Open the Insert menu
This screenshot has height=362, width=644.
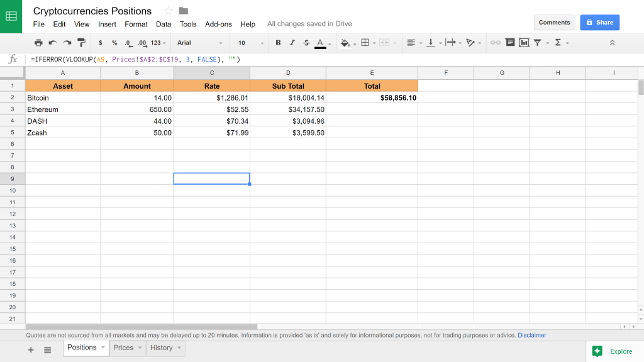pyautogui.click(x=107, y=25)
